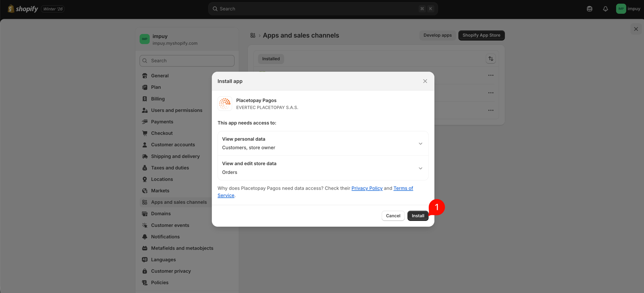Screen dimensions: 644x293
Task: Expand View and edit store data section
Action: coord(420,168)
